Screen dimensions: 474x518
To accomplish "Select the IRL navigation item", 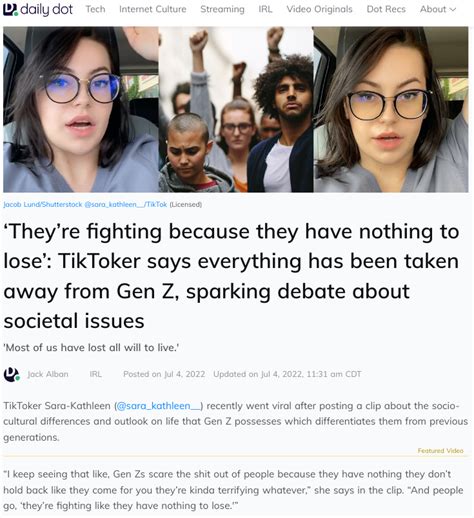I will [x=265, y=9].
